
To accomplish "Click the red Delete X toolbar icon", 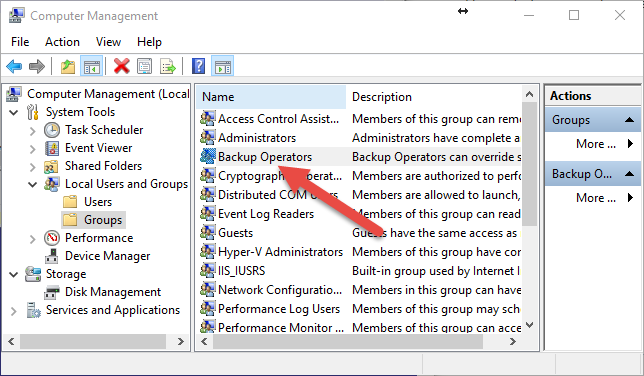I will 122,66.
